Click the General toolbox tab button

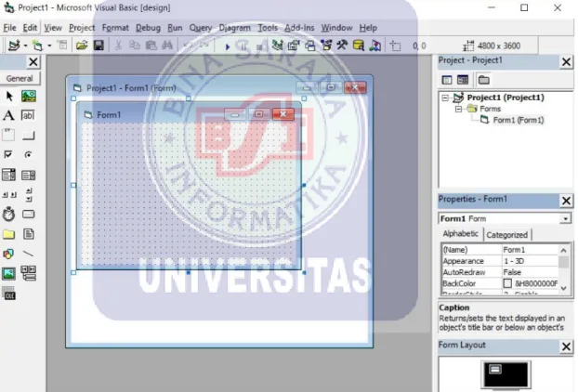[x=20, y=78]
